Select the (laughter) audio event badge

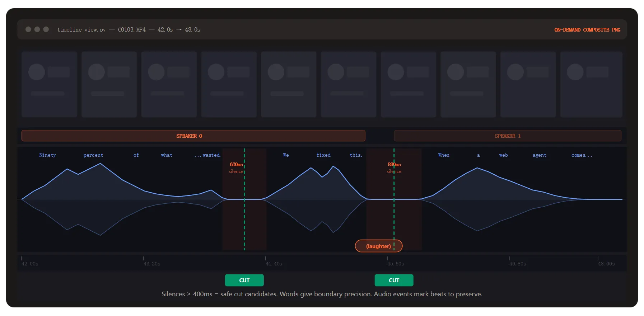click(x=378, y=246)
